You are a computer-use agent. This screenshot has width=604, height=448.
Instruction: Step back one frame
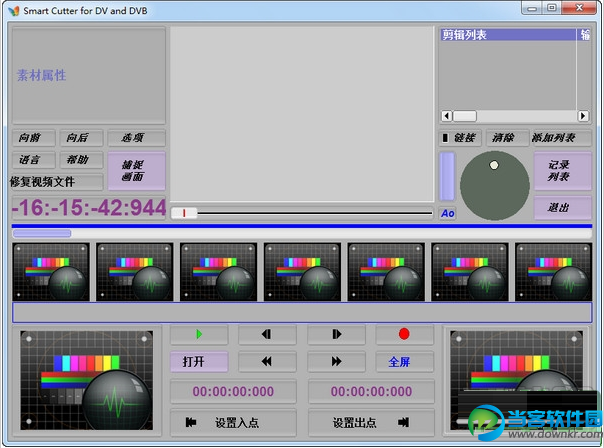coord(267,334)
